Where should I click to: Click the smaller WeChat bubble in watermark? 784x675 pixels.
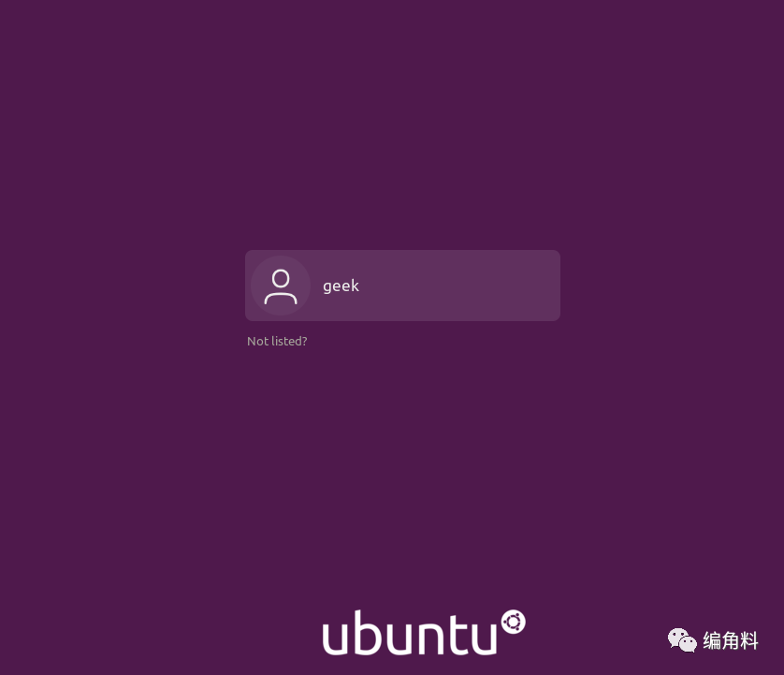tap(688, 644)
